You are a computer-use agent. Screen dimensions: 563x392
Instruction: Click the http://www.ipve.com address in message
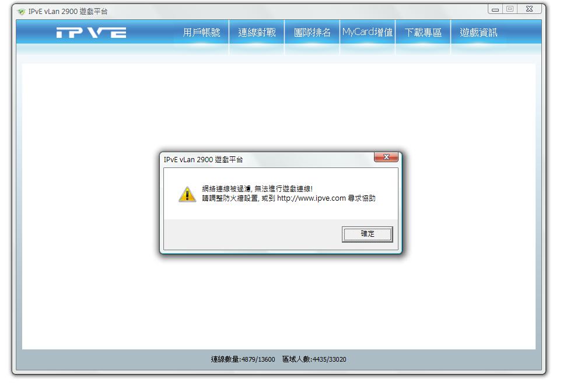pyautogui.click(x=312, y=198)
